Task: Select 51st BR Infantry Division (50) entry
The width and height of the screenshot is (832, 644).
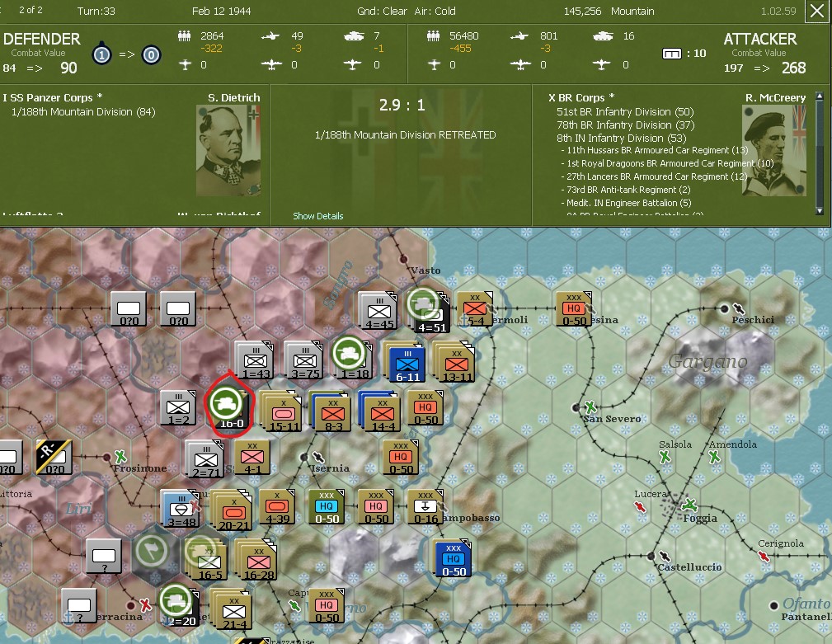Action: coord(625,112)
